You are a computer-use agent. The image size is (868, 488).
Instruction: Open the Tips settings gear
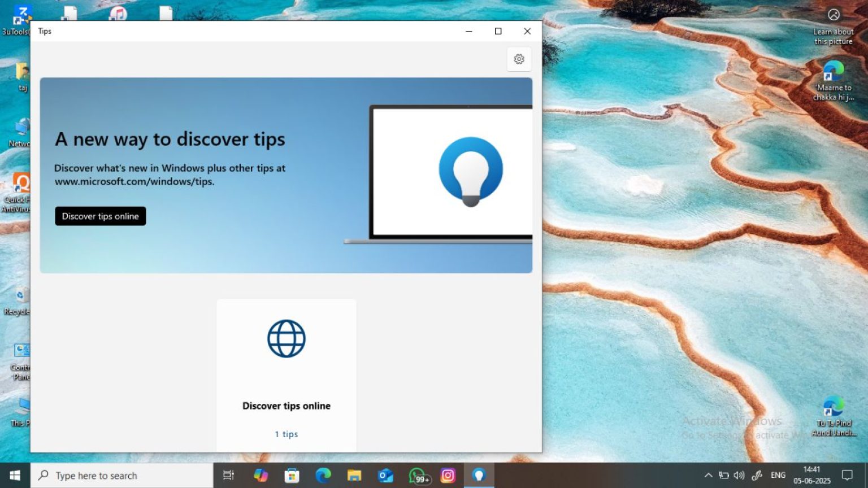(x=519, y=59)
